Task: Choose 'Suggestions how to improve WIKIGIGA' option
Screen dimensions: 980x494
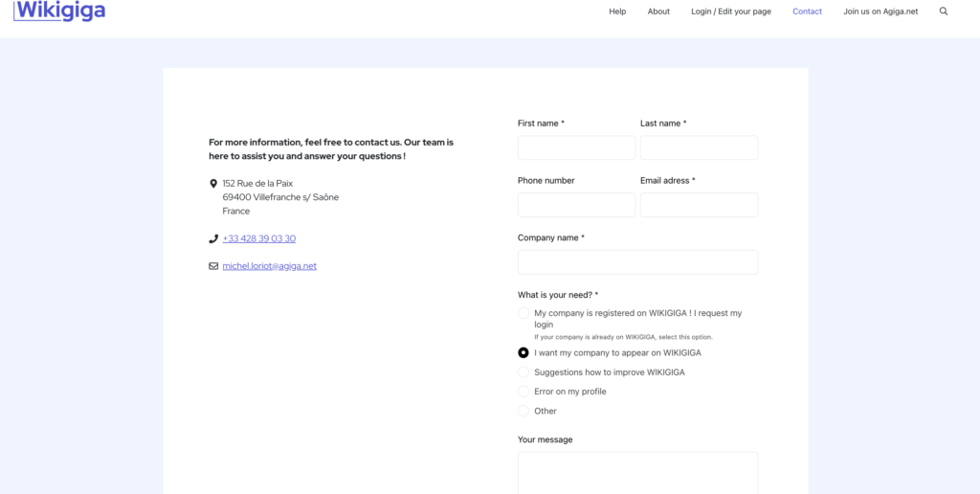Action: click(523, 372)
